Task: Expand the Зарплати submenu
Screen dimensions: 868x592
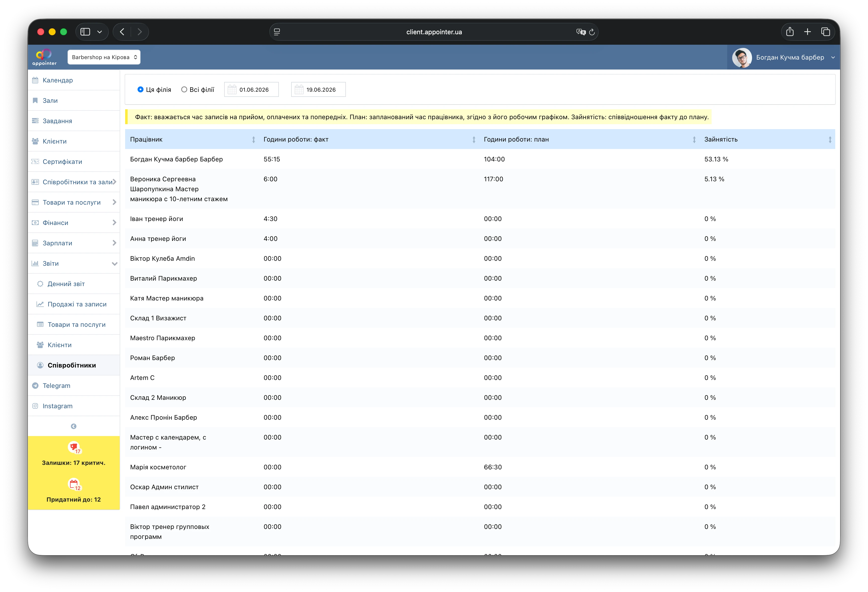Action: click(x=74, y=243)
